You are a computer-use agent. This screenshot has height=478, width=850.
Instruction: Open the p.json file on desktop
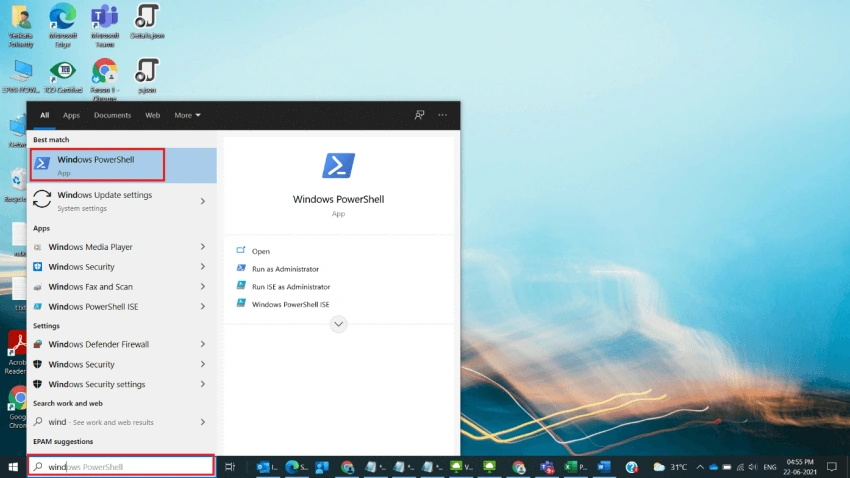pyautogui.click(x=147, y=76)
